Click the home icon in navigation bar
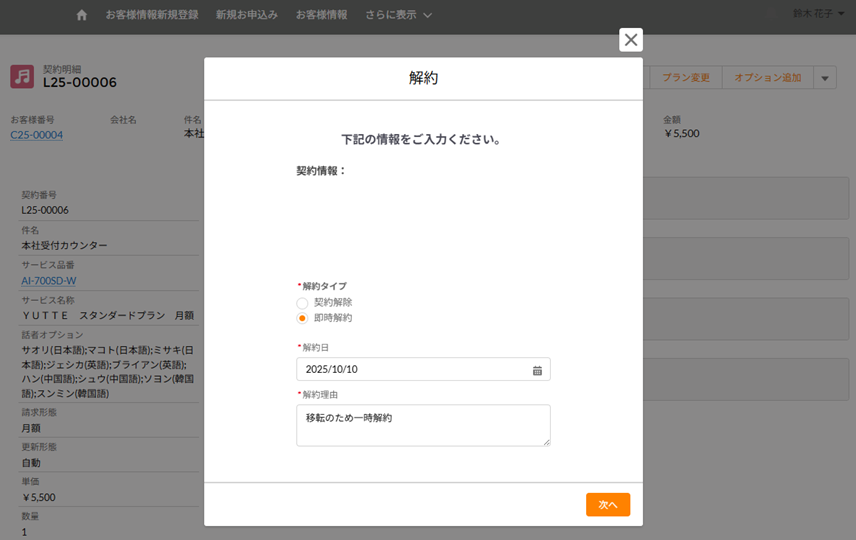Viewport: 856px width, 540px height. [82, 15]
